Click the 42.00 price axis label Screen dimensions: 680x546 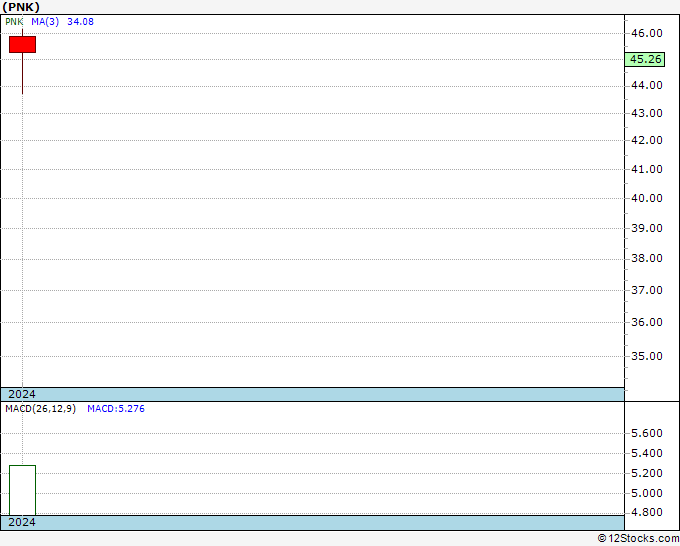tap(647, 140)
